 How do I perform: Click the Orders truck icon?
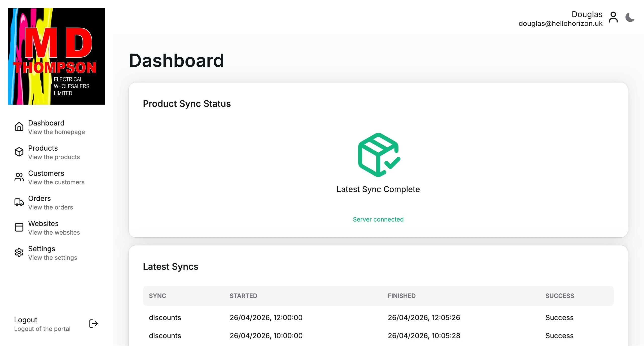click(x=19, y=202)
